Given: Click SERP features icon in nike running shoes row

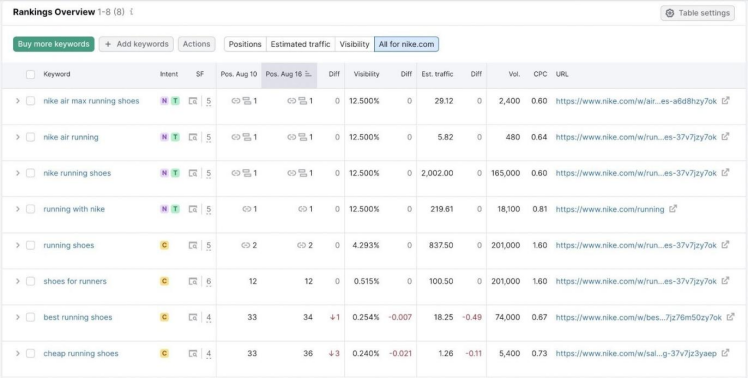Looking at the screenshot, I should pyautogui.click(x=193, y=173).
